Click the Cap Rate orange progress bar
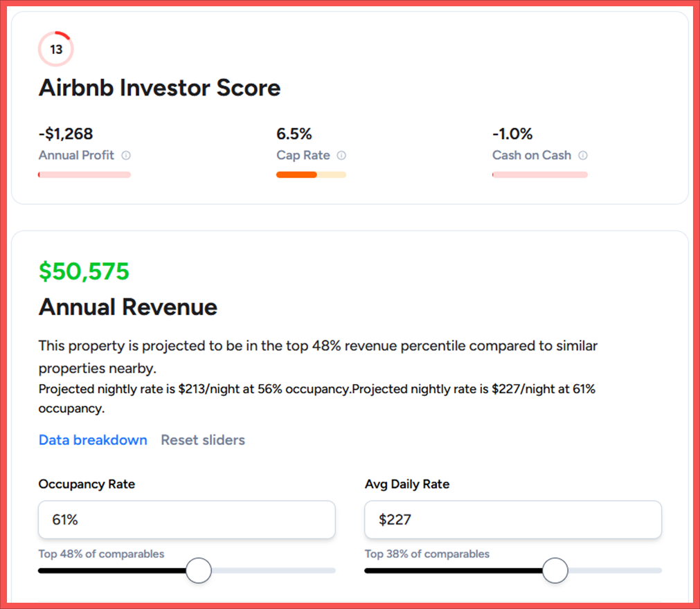 coord(311,175)
